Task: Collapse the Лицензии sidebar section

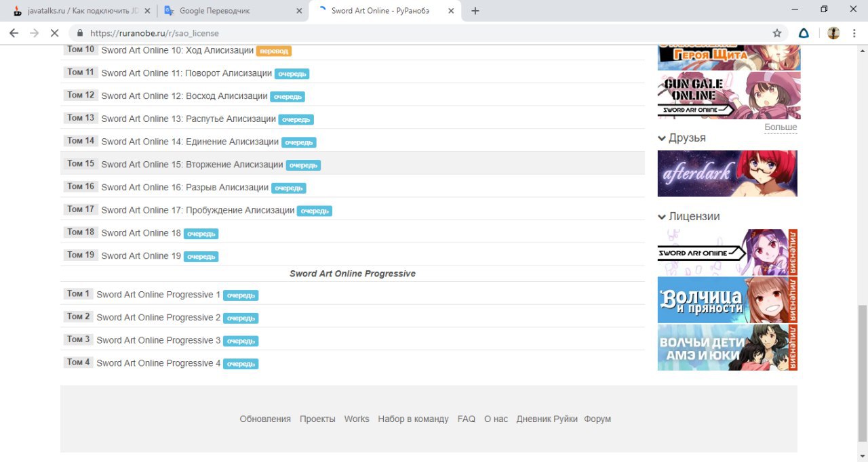Action: click(688, 216)
